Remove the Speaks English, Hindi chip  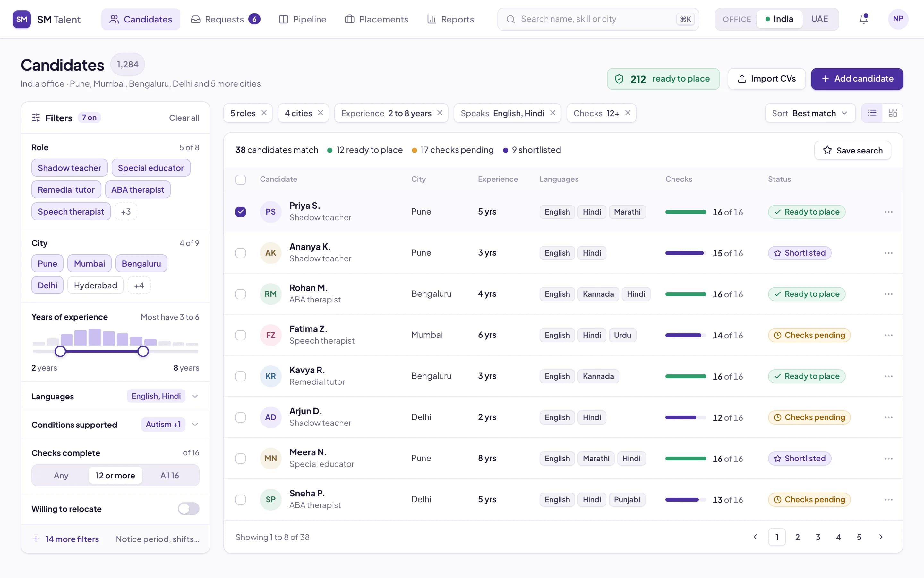pos(552,113)
